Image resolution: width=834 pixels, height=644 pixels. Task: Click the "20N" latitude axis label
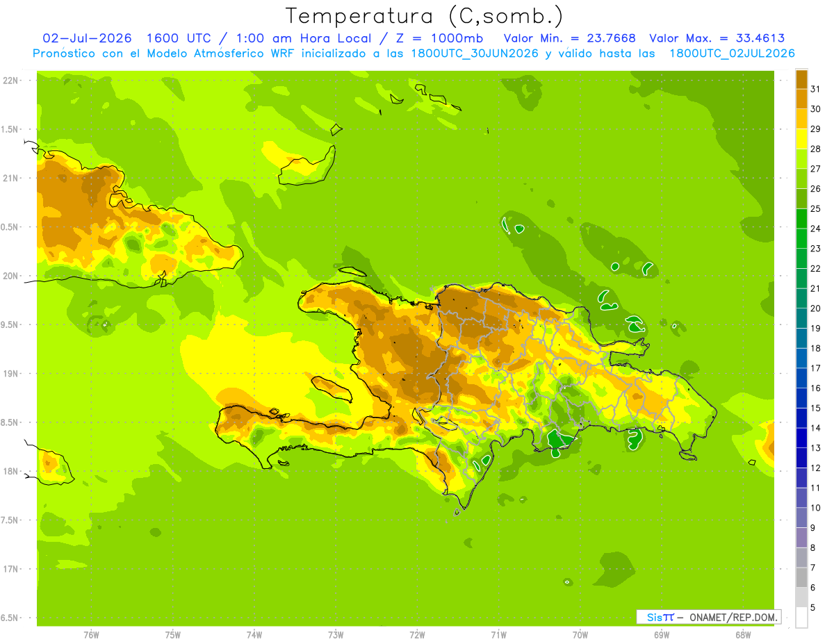(10, 276)
